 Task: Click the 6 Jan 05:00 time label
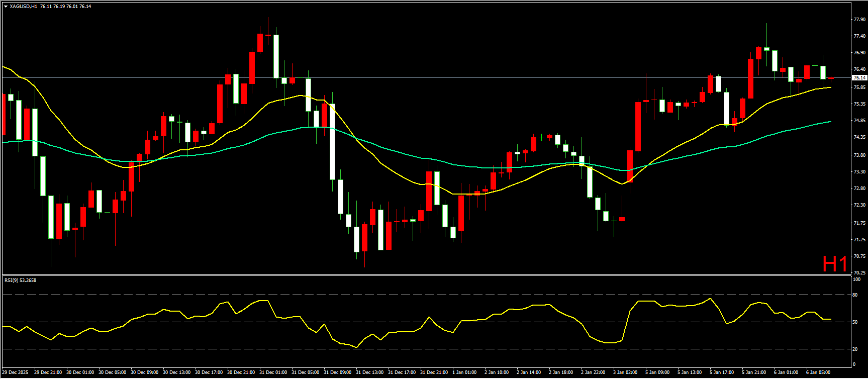click(x=818, y=372)
